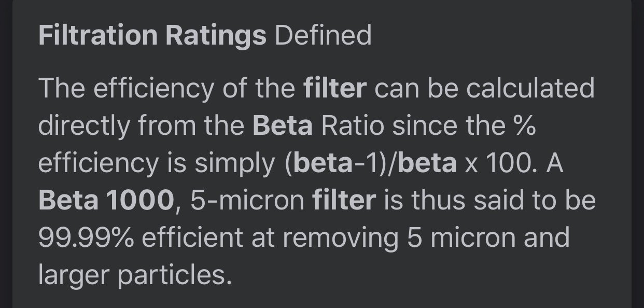Select the word 'Defined' in the title
Viewport: 644px width, 308px height.
click(323, 36)
